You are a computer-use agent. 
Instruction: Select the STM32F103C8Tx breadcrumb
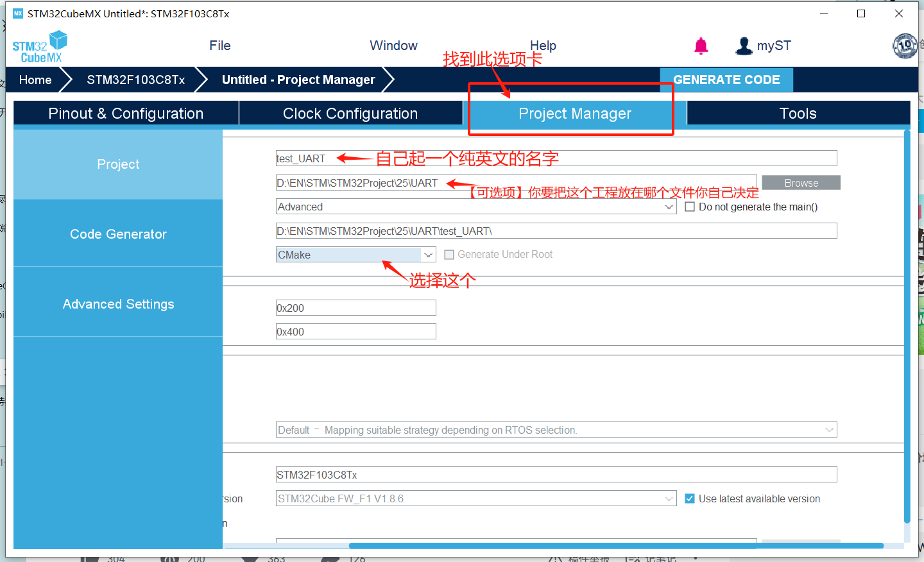point(136,80)
